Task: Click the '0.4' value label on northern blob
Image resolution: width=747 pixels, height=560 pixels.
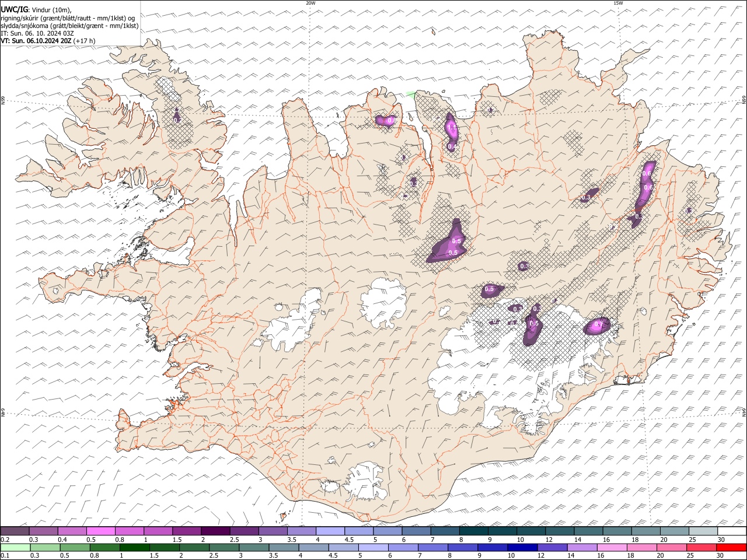Action: point(452,147)
